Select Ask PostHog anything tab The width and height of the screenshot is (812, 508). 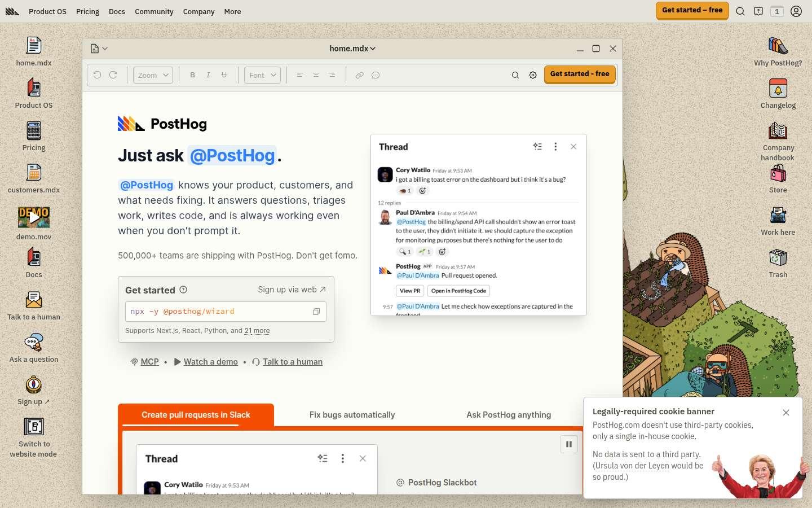pyautogui.click(x=509, y=415)
